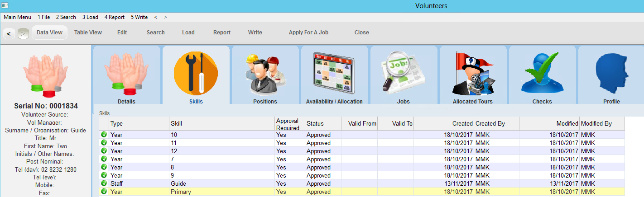Select the row with skill 12
The height and width of the screenshot is (197, 644).
(x=222, y=151)
